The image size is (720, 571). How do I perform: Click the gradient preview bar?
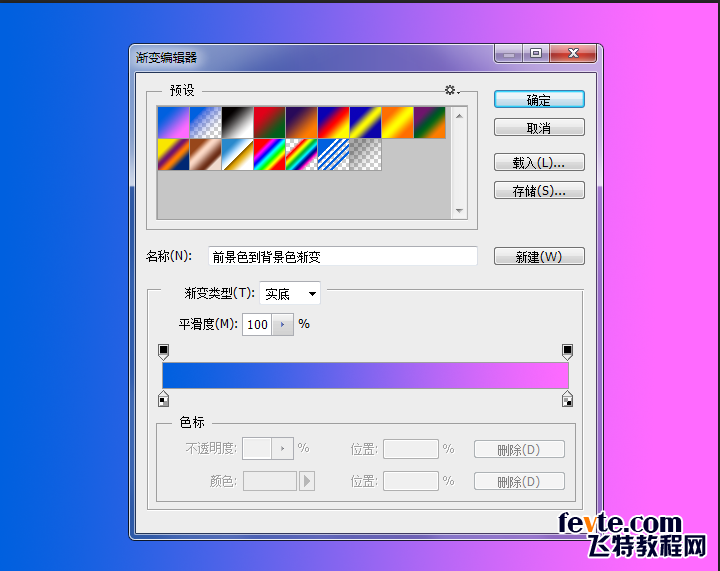pyautogui.click(x=366, y=375)
